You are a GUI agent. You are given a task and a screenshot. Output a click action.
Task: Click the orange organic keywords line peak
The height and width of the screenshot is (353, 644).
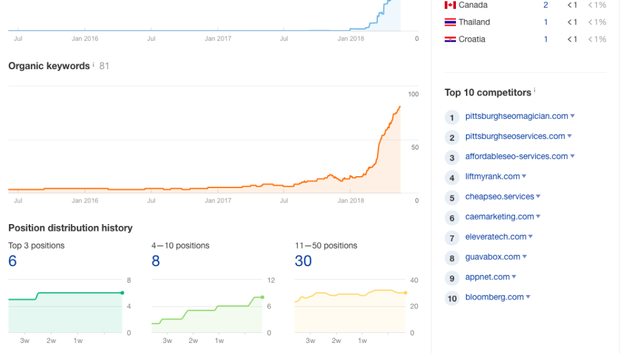pyautogui.click(x=399, y=107)
